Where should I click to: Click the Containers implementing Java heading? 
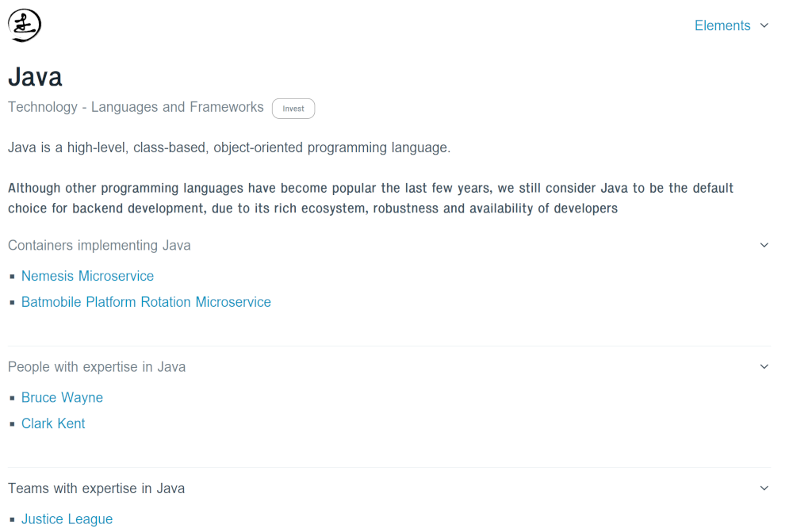coord(99,245)
